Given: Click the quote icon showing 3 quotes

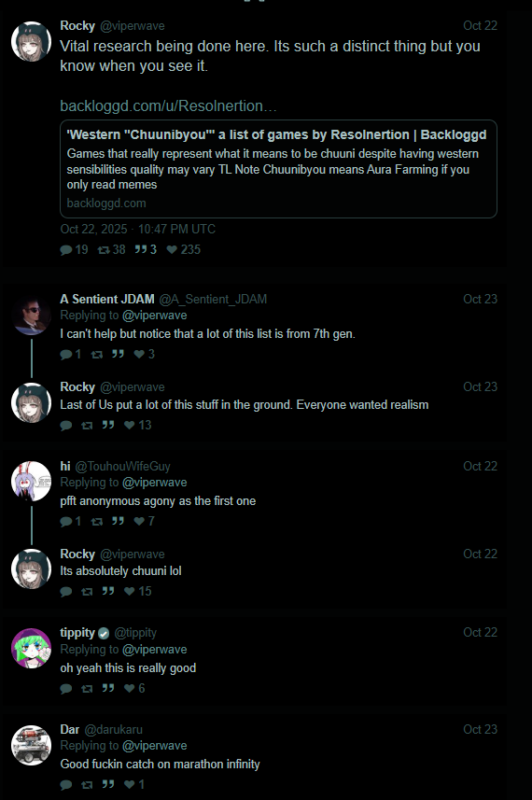Looking at the screenshot, I should point(140,249).
